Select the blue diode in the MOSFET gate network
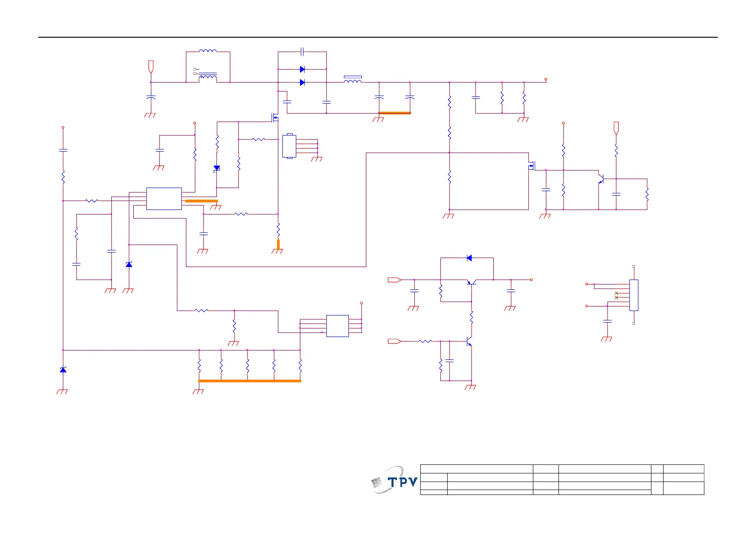Screen dimensions: 756x534 click(x=217, y=168)
